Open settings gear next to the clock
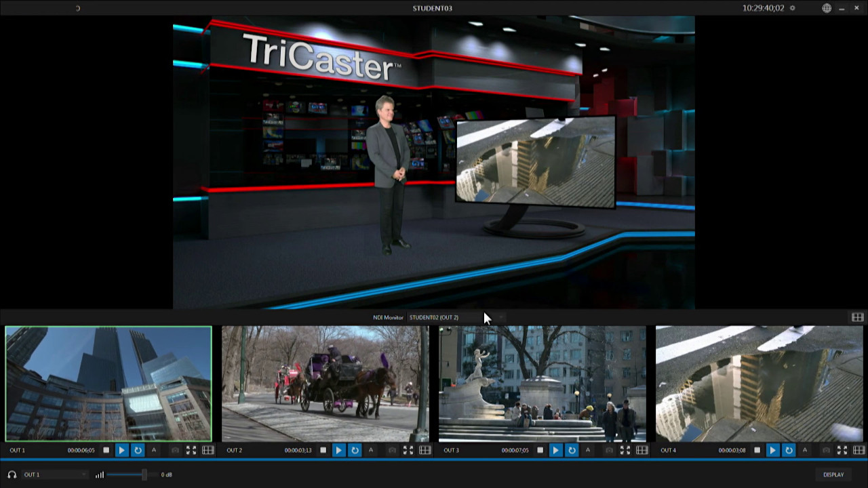 click(792, 8)
